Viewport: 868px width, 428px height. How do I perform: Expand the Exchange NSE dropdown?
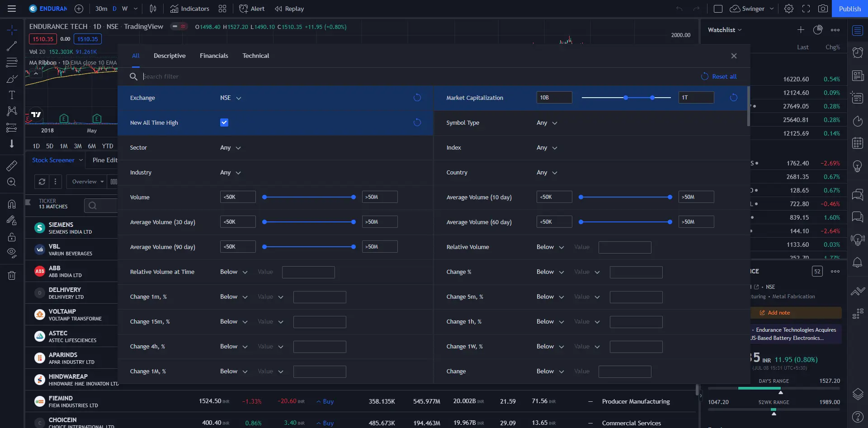(231, 98)
